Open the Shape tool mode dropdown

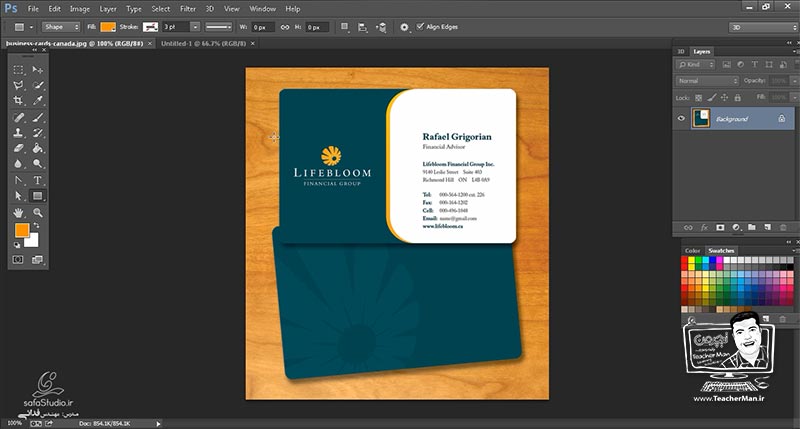click(x=61, y=27)
